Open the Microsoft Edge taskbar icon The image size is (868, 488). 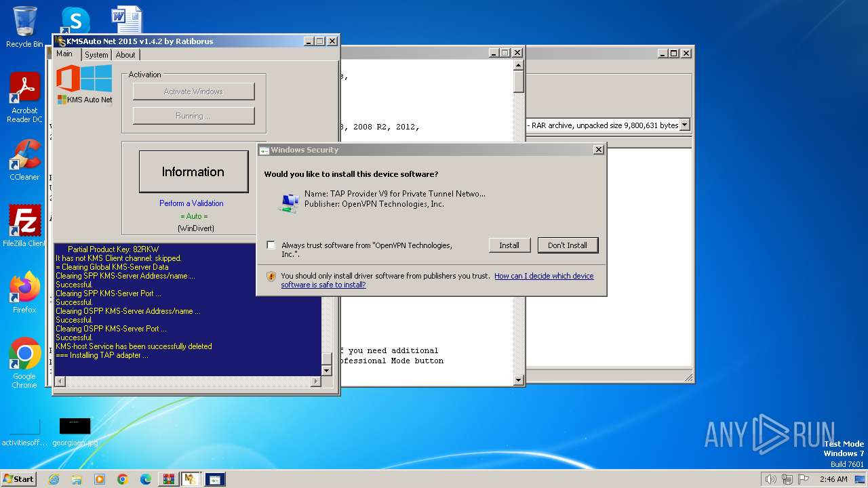pyautogui.click(x=146, y=479)
